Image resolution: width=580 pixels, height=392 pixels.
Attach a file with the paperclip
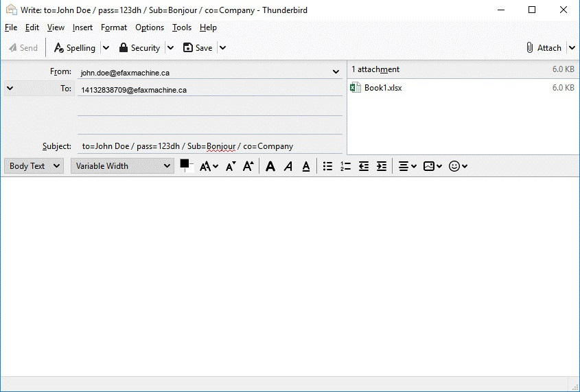[x=544, y=47]
